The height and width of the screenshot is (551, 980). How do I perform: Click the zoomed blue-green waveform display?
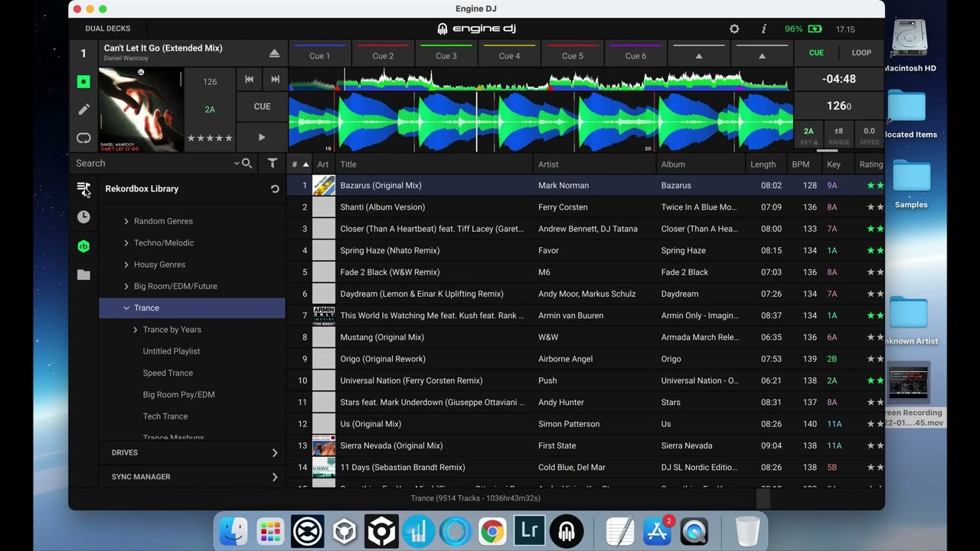pyautogui.click(x=540, y=122)
